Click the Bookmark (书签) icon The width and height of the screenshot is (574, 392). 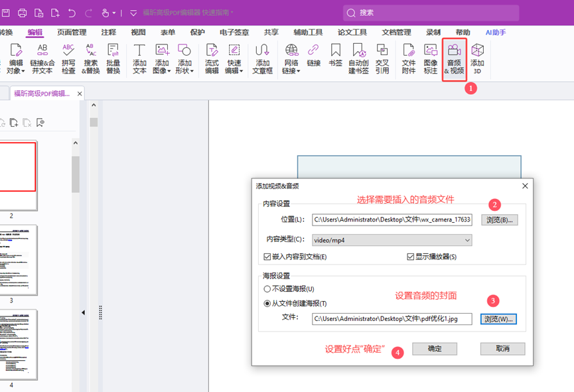coord(336,59)
